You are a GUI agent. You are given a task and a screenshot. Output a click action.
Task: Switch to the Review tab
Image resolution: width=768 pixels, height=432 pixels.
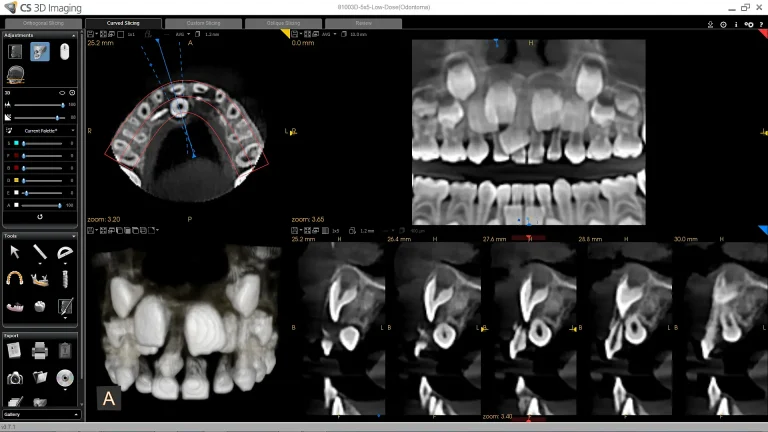363,23
